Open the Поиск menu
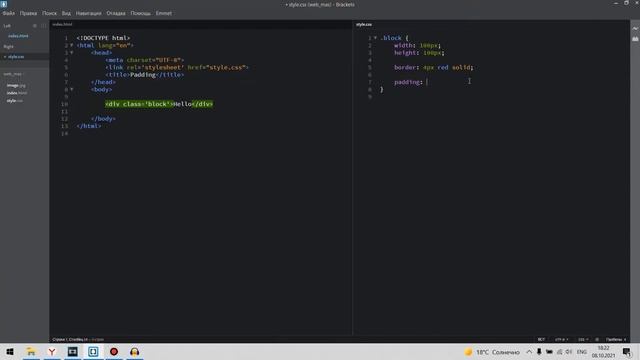The width and height of the screenshot is (640, 360). point(49,13)
